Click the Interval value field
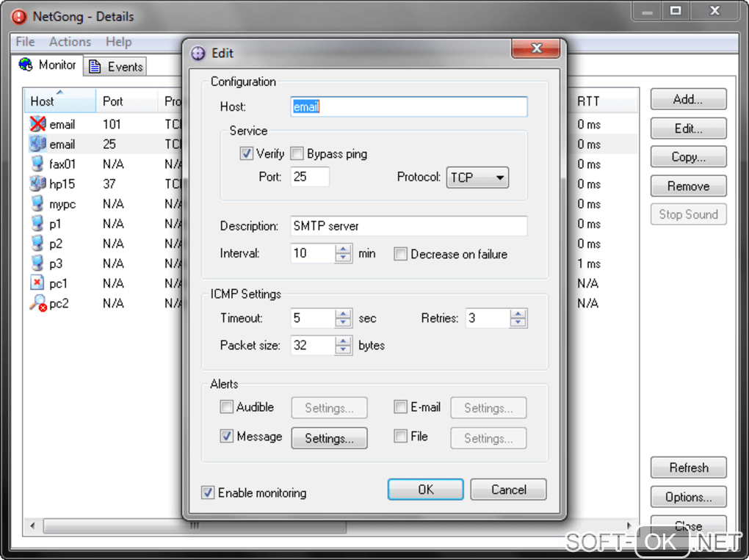 coord(313,253)
